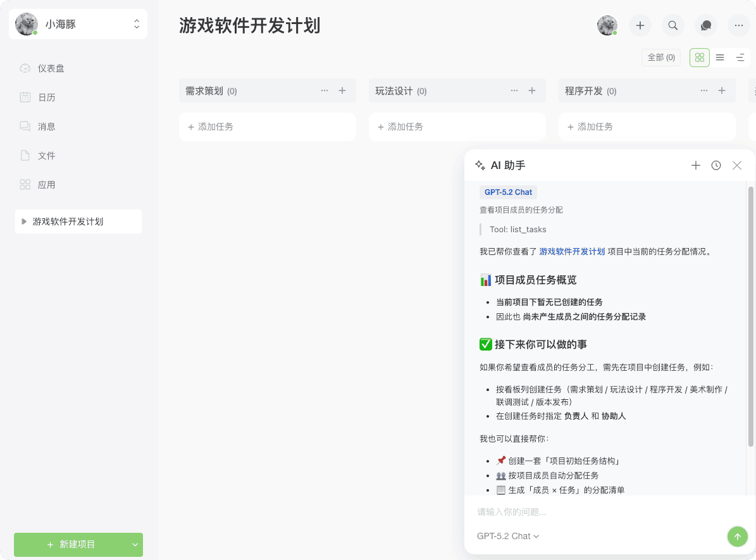Image resolution: width=756 pixels, height=560 pixels.
Task: Click 游戏软件开发计划 link in AI reply
Action: point(572,251)
